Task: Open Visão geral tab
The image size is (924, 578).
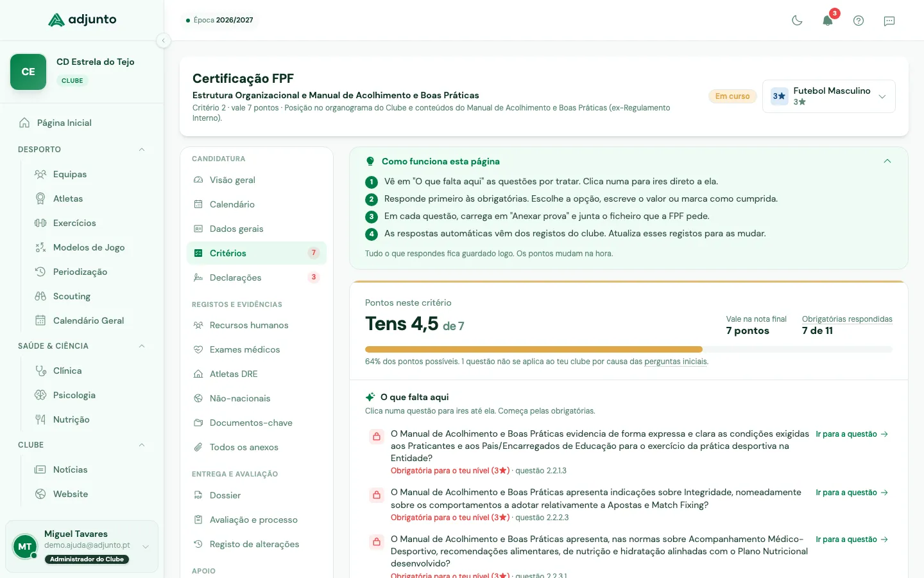Action: coord(257,180)
